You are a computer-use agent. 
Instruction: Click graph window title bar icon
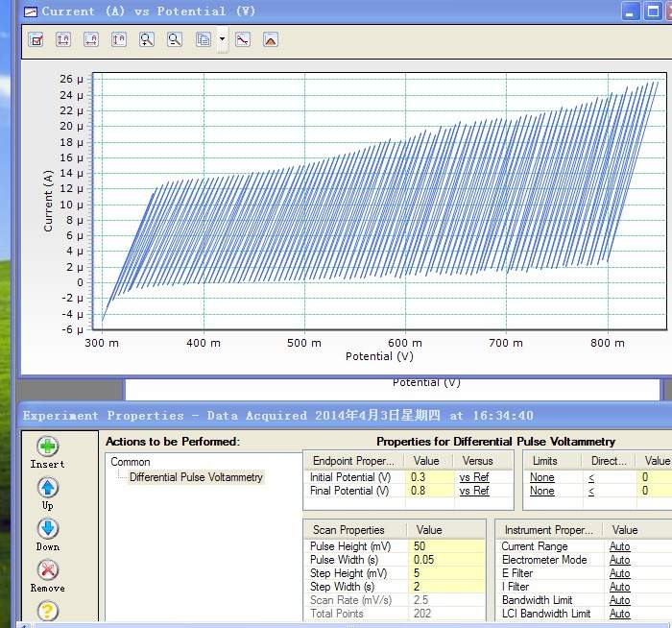click(x=31, y=12)
